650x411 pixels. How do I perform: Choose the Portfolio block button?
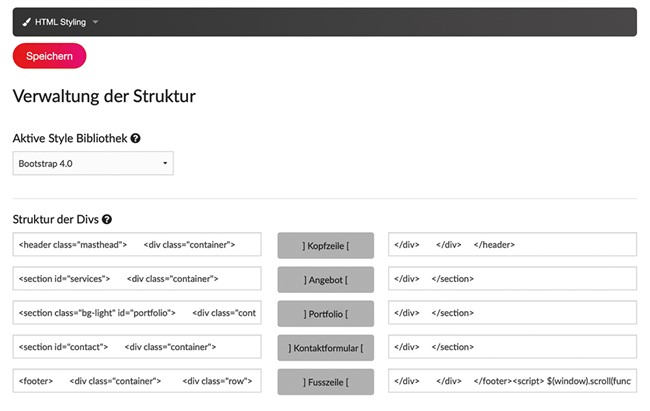325,314
